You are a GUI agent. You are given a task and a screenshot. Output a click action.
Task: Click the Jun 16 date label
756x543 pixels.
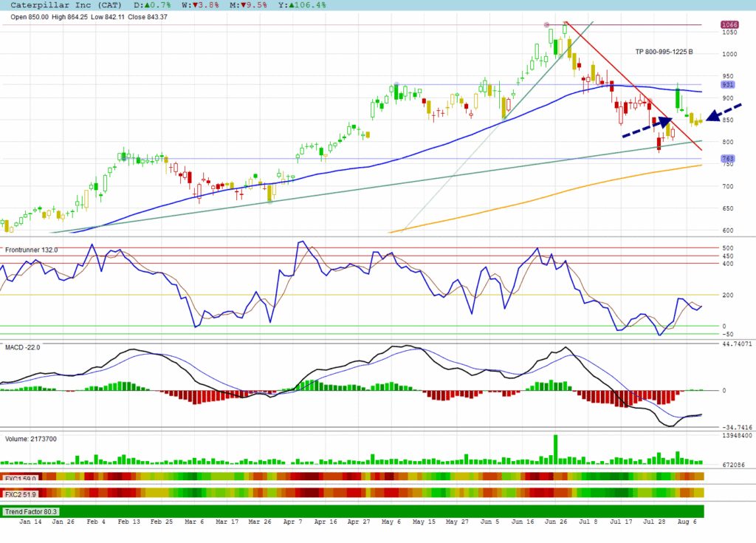[x=523, y=522]
